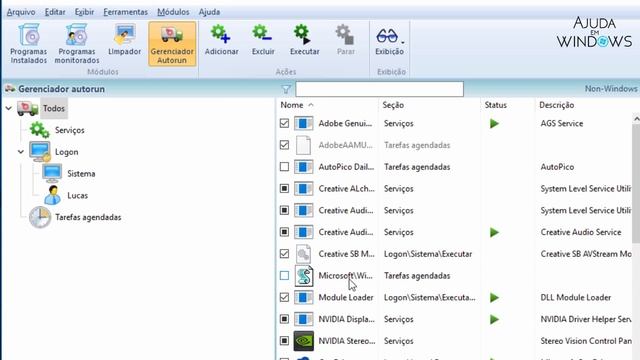Click into the filter search box
This screenshot has height=360, width=640.
[380, 89]
